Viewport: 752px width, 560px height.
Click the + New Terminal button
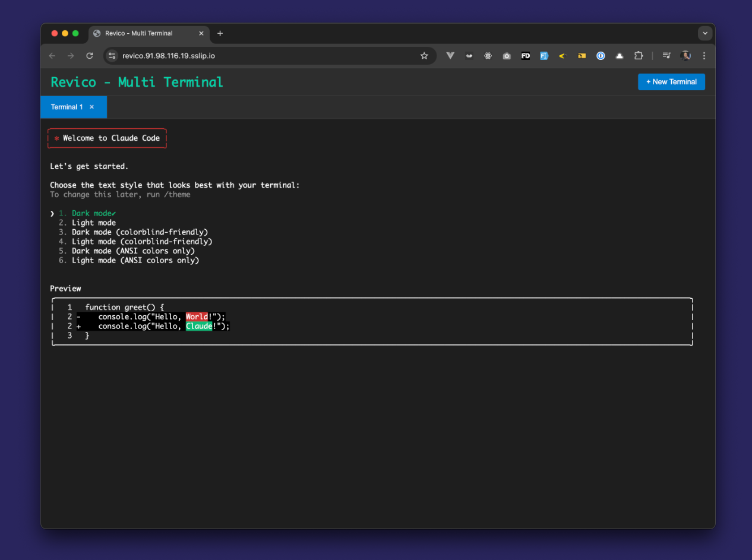pyautogui.click(x=671, y=82)
